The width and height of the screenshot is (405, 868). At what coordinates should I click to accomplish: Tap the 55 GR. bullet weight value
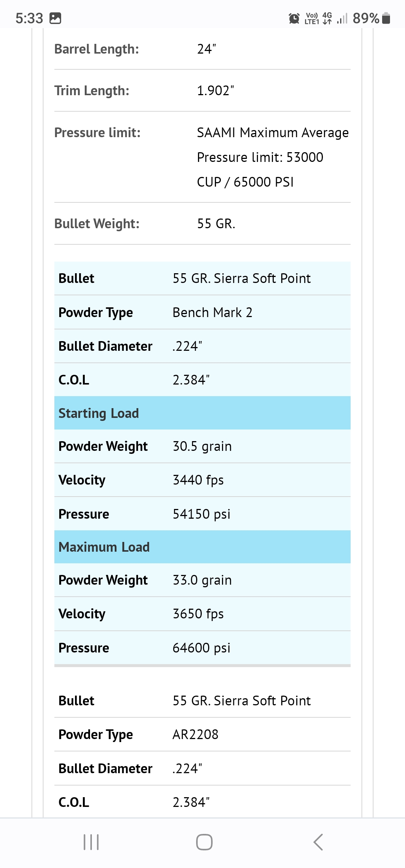point(216,224)
